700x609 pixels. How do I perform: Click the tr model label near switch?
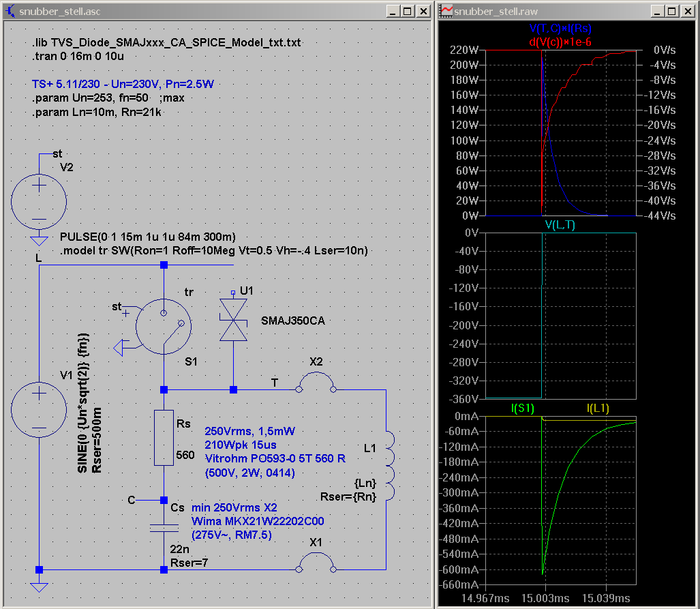click(189, 292)
